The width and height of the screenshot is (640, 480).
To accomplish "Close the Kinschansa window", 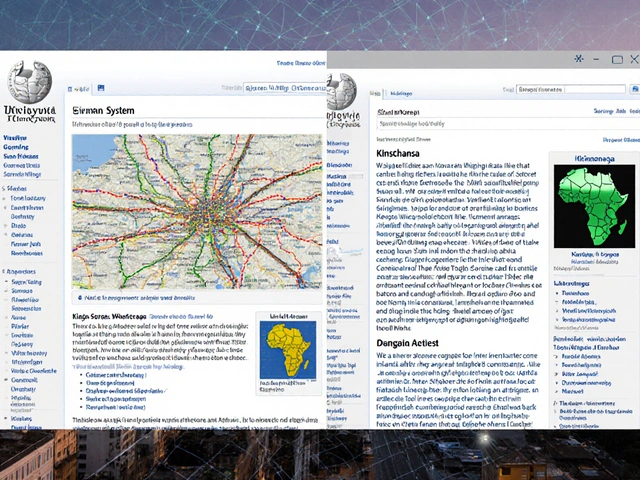I will tap(634, 59).
